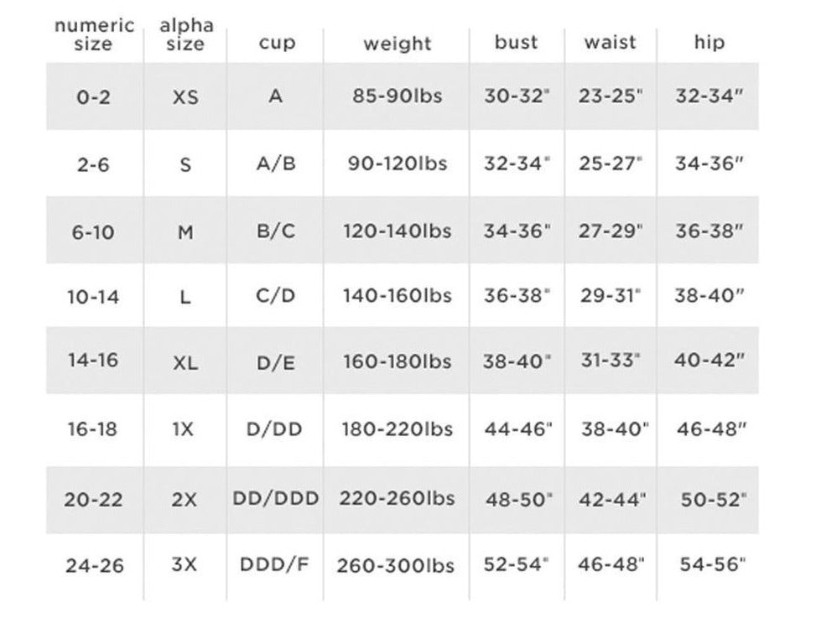The width and height of the screenshot is (816, 644).
Task: Click the 10-14 numeric size cell
Action: (93, 297)
